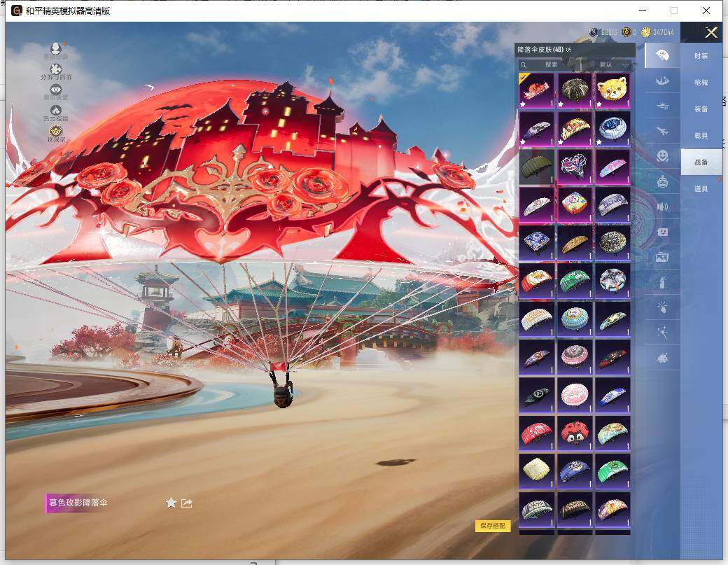Minimize the 和平精英模拟器 window

[643, 11]
